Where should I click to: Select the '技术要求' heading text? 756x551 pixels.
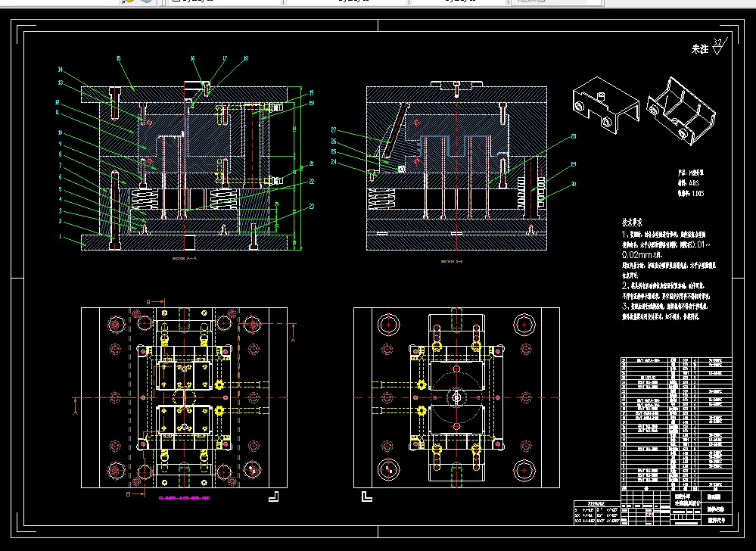(x=632, y=223)
